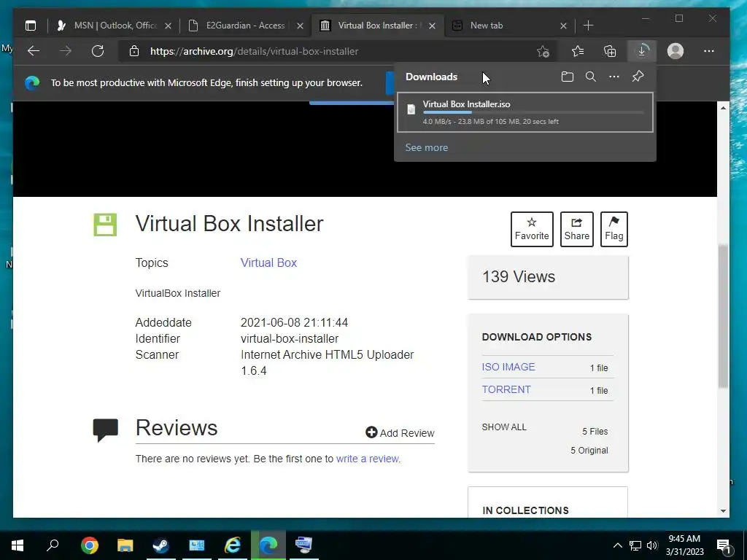The width and height of the screenshot is (747, 560).
Task: Click the Favorite button
Action: 532,229
